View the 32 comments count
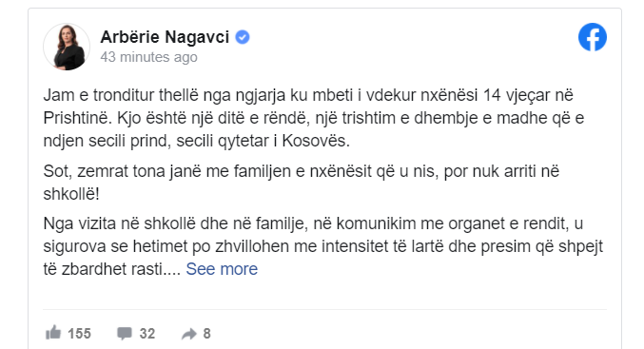The image size is (644, 349). click(x=147, y=334)
